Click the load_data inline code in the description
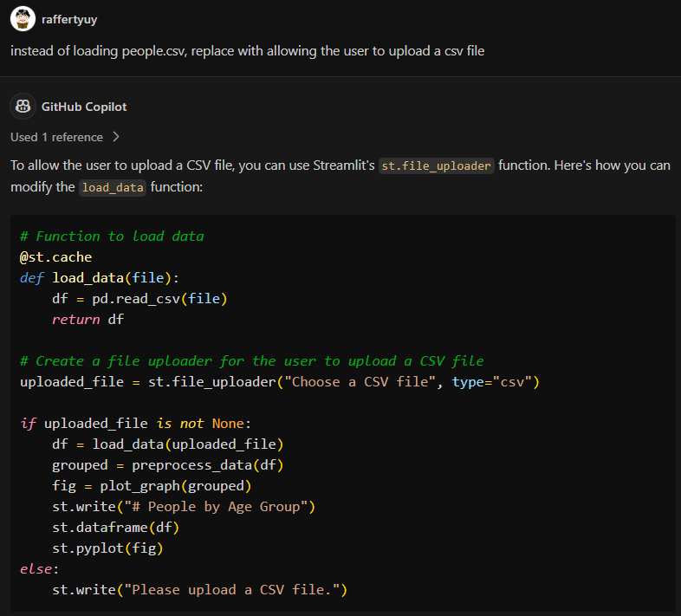The width and height of the screenshot is (681, 616). click(x=112, y=187)
